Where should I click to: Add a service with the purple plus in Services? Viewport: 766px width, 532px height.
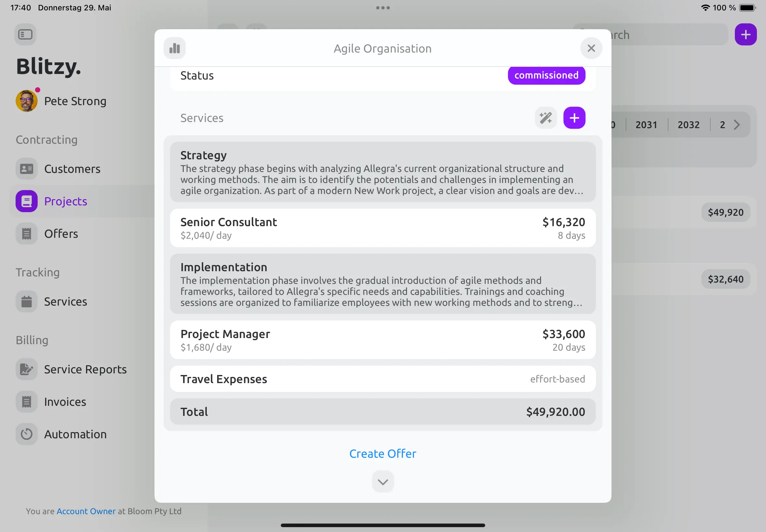pos(574,118)
